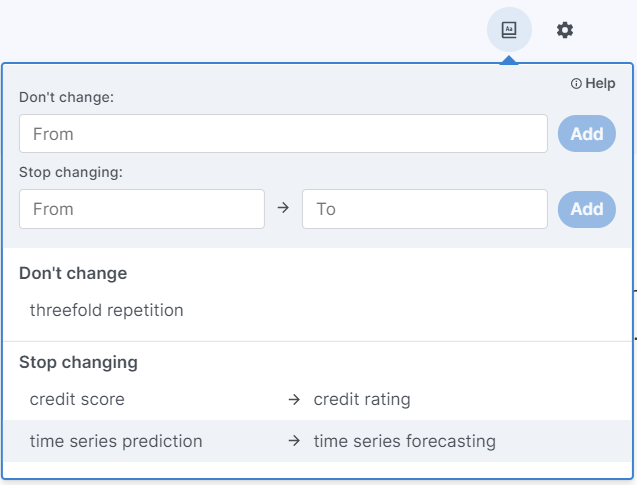Click the Stop changing: form label
This screenshot has height=485, width=637.
[71, 172]
